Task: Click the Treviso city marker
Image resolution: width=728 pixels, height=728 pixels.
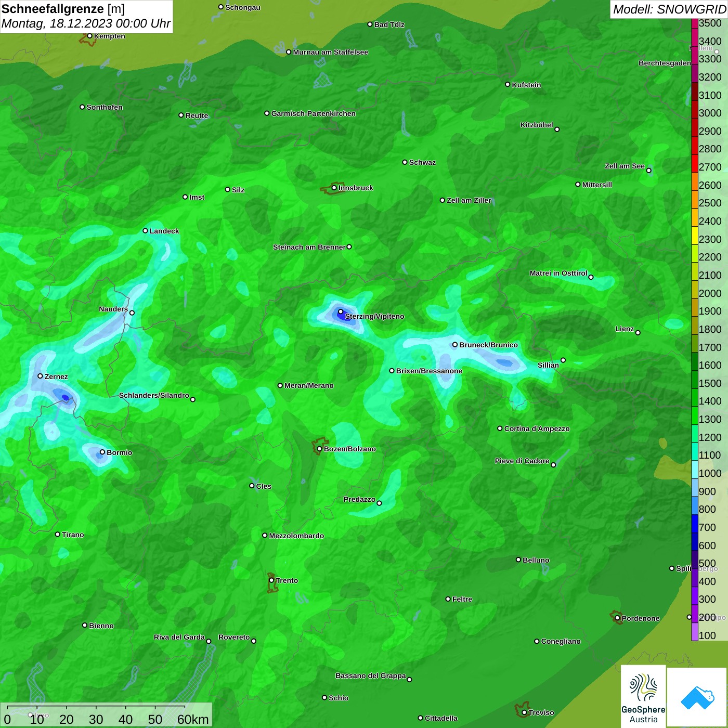Action: click(x=524, y=712)
